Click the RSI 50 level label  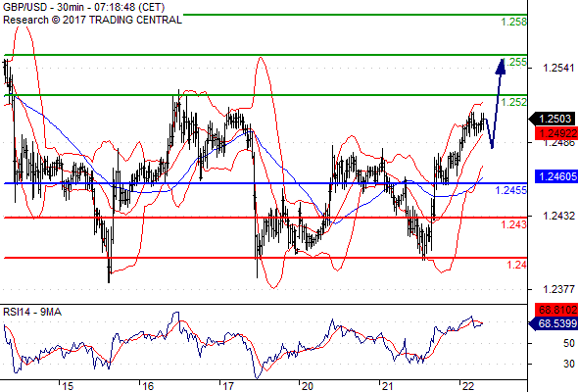pos(569,343)
